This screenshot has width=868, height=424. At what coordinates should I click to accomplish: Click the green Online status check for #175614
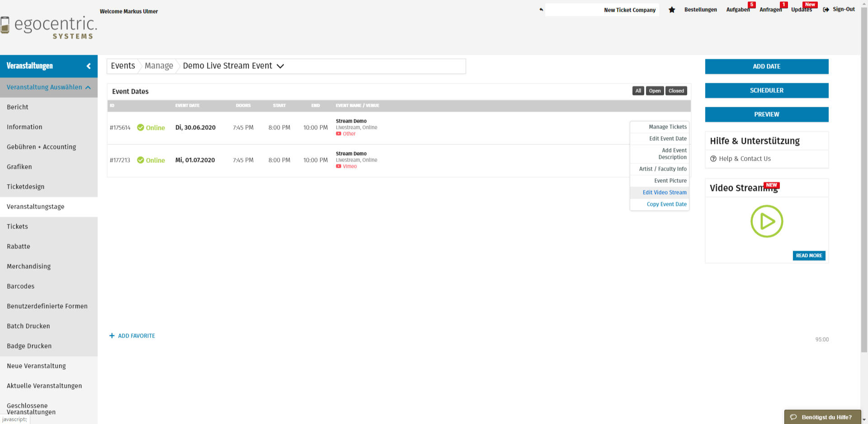141,128
